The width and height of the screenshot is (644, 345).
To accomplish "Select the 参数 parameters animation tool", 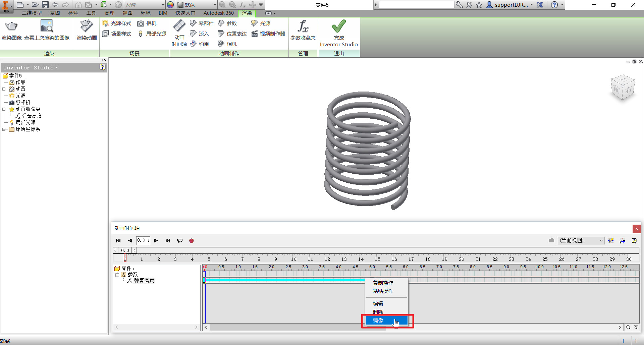I will coord(227,23).
